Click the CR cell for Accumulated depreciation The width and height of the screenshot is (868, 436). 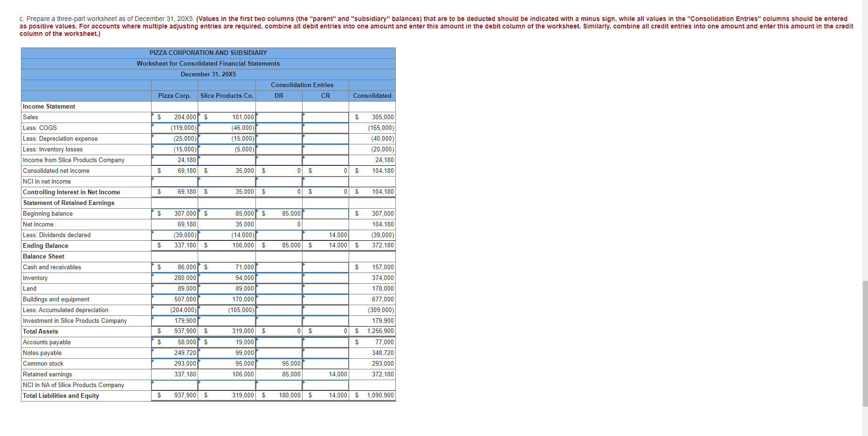[x=325, y=310]
